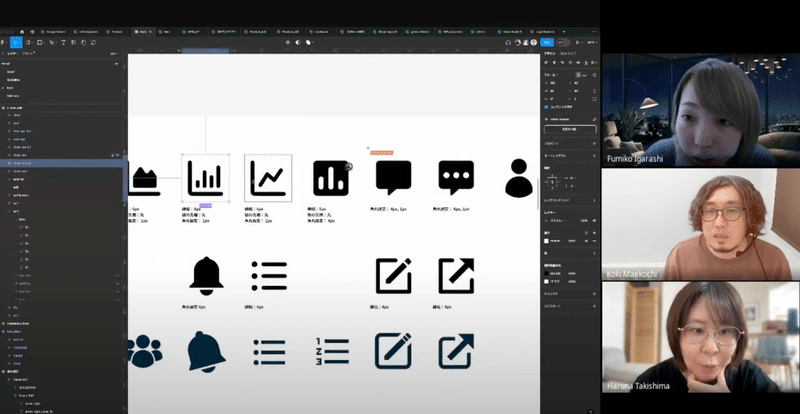
Task: Select the Hand tool
Action: click(x=83, y=42)
